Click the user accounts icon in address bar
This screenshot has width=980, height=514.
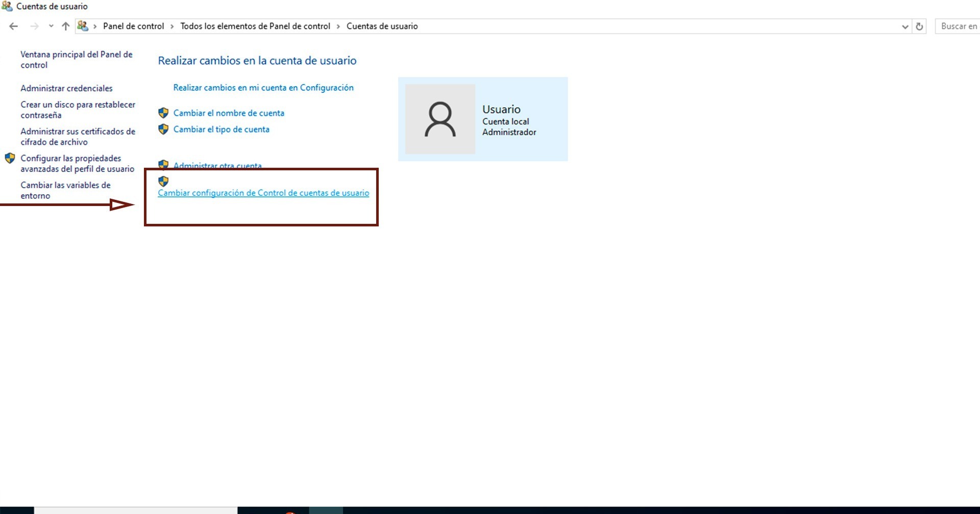pos(83,26)
